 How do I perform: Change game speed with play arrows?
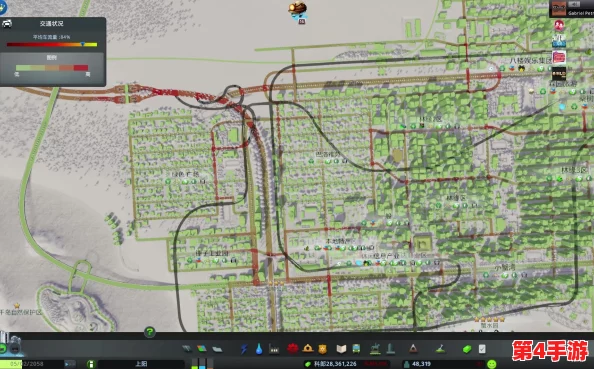point(69,364)
